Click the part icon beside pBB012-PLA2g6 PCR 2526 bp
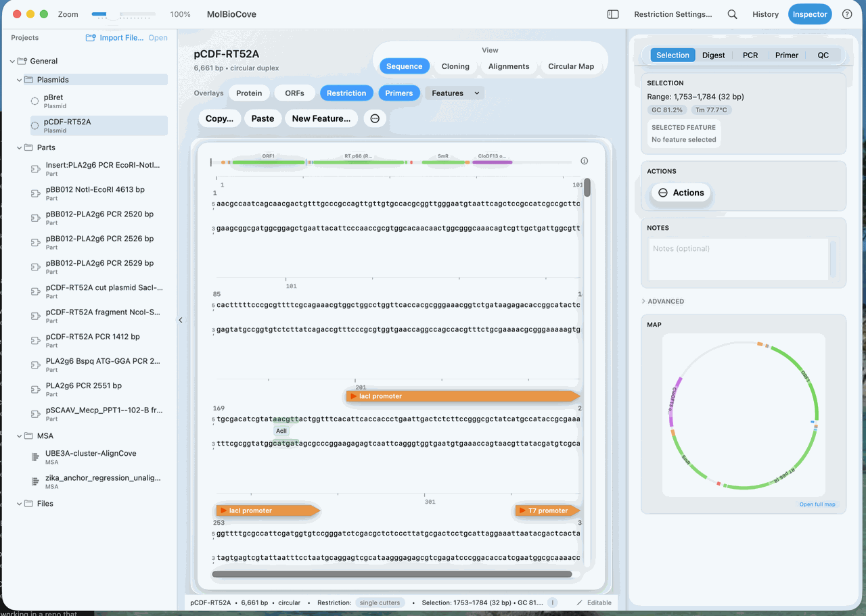 click(36, 242)
